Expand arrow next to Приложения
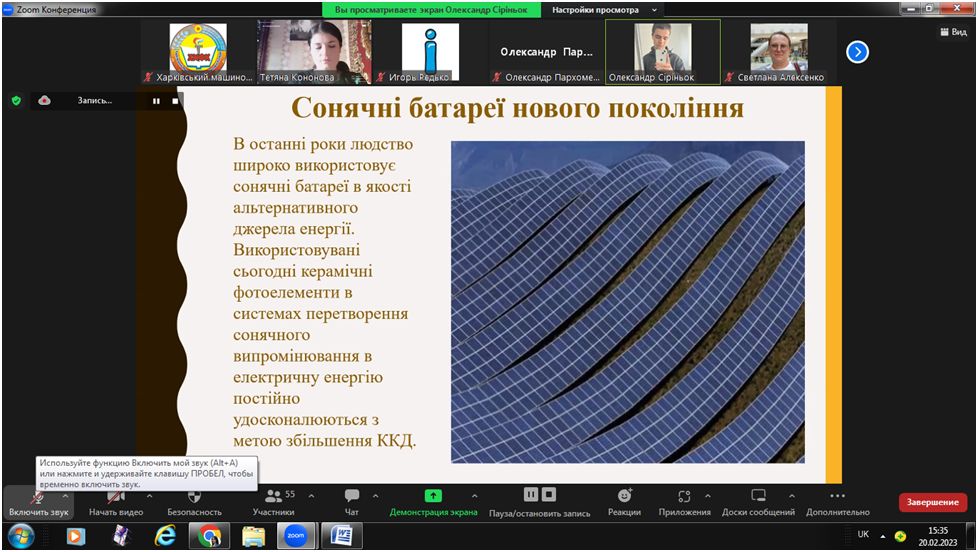Viewport: 978px width, 552px height. point(708,496)
